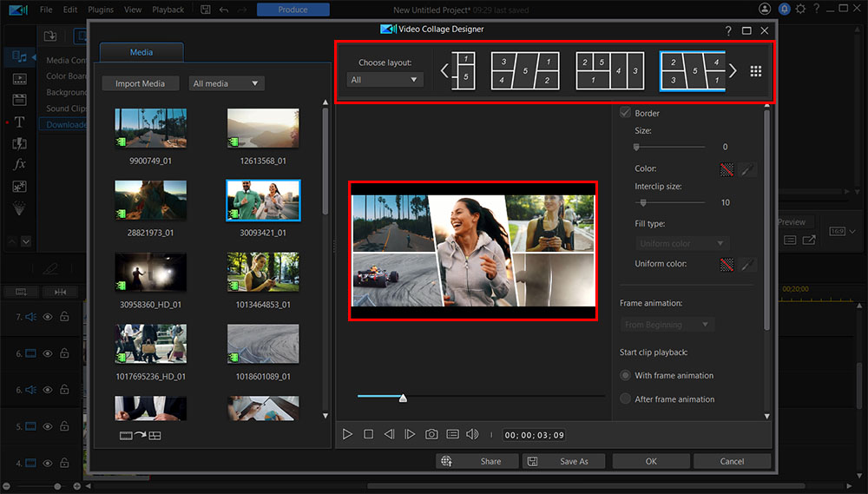Click the Border color swatch
The width and height of the screenshot is (868, 494).
coord(727,169)
